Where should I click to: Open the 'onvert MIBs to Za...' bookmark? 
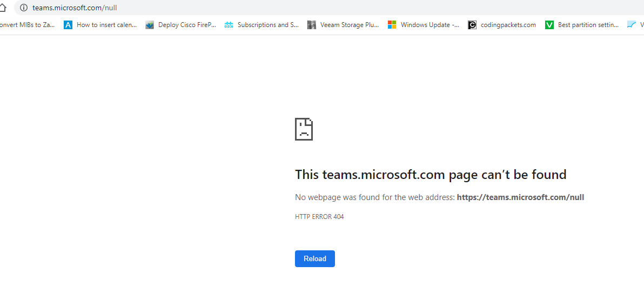27,25
